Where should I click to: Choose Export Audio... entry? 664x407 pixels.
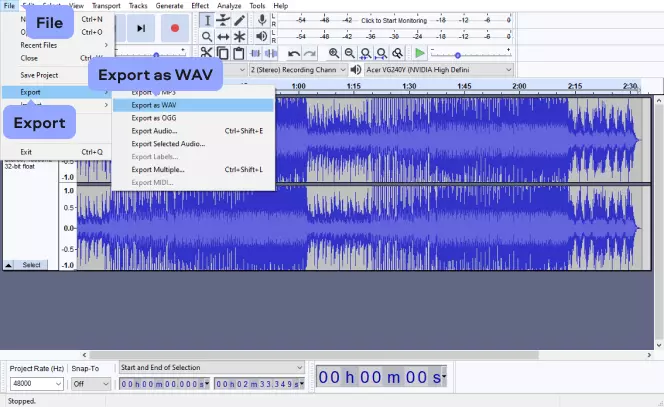[193, 131]
